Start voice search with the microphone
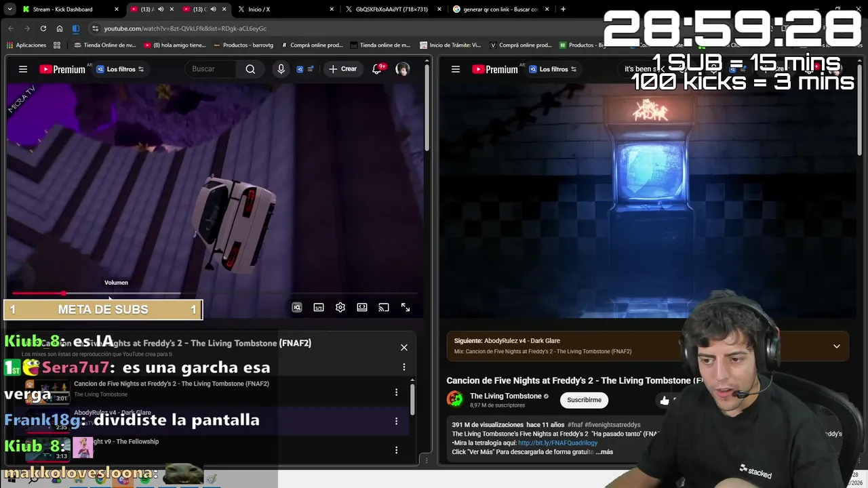This screenshot has height=488, width=868. click(281, 69)
